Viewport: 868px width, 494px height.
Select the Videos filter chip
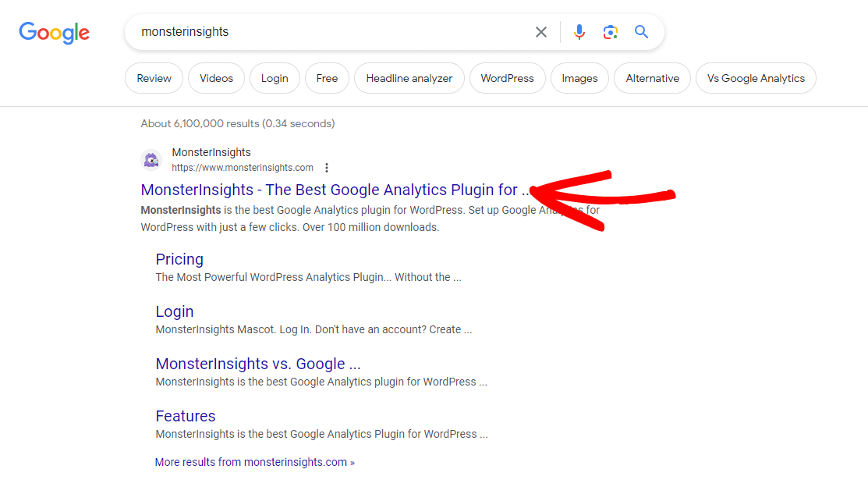point(216,78)
